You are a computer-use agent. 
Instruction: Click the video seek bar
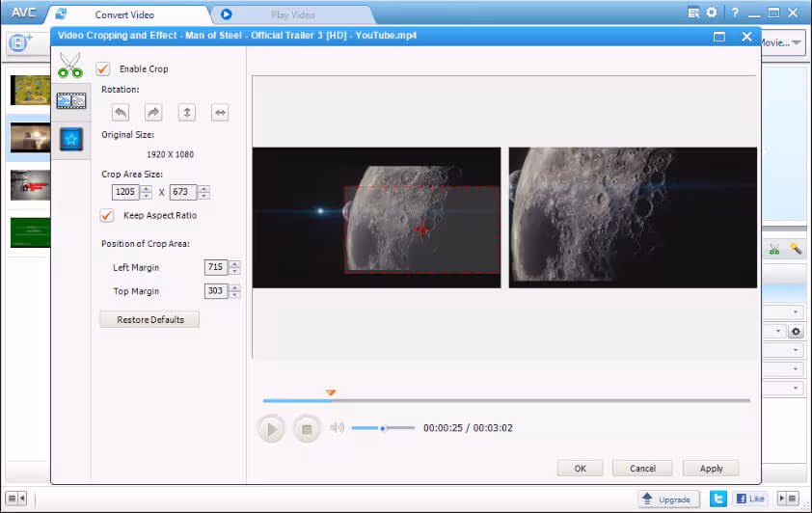coord(506,401)
